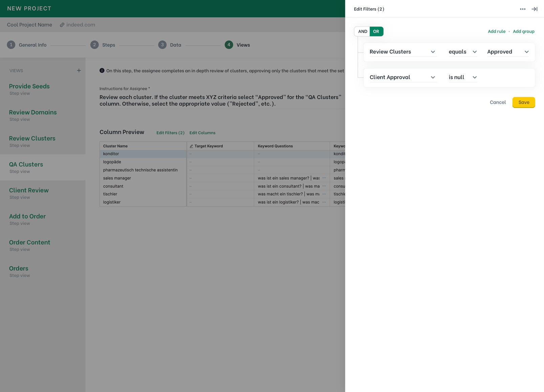Open the more options ellipsis in Edit Filters
The width and height of the screenshot is (544, 392).
(x=523, y=9)
